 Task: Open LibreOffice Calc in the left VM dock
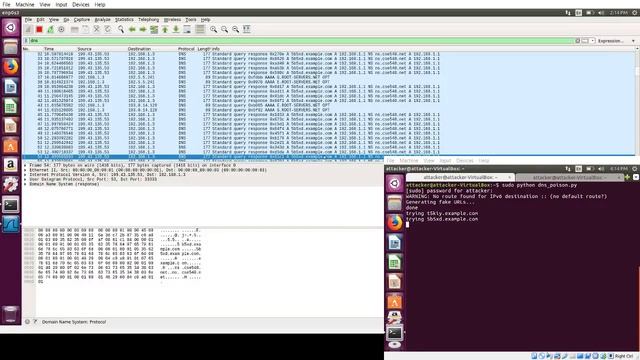pos(11,107)
